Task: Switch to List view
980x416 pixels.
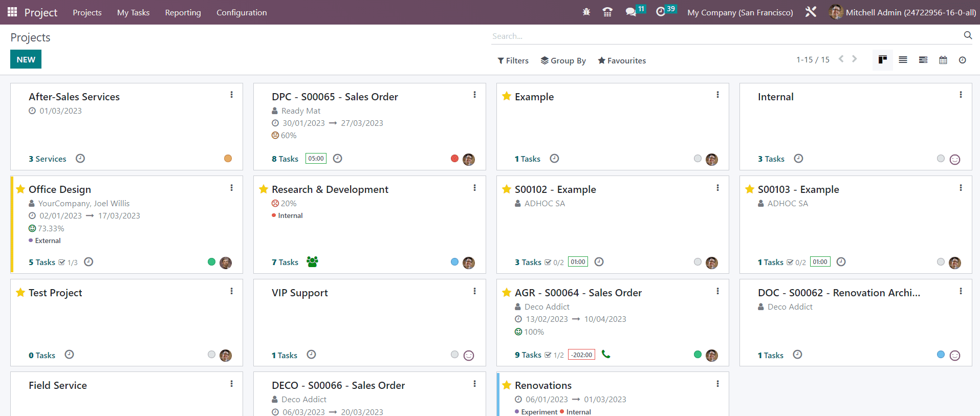Action: coord(903,60)
